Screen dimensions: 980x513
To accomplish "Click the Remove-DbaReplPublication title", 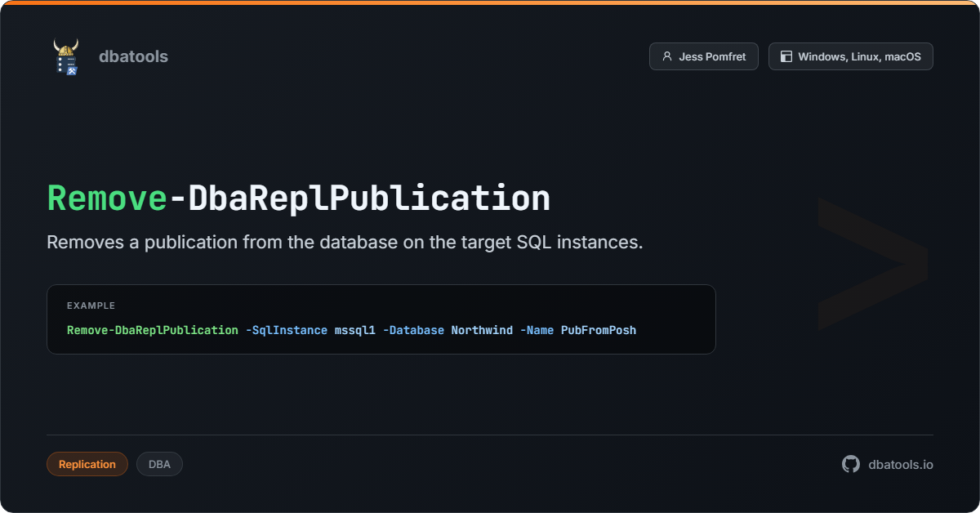I will pos(299,199).
